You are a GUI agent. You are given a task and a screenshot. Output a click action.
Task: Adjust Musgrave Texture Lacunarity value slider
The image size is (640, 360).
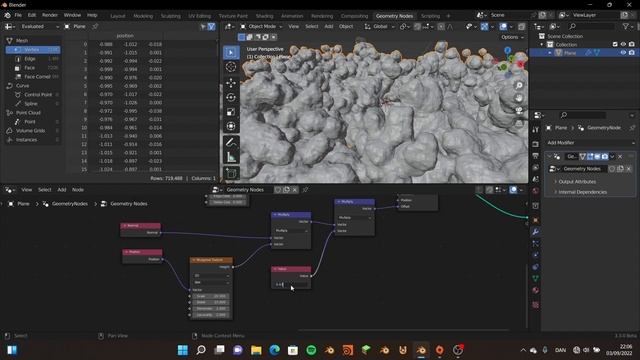(211, 315)
